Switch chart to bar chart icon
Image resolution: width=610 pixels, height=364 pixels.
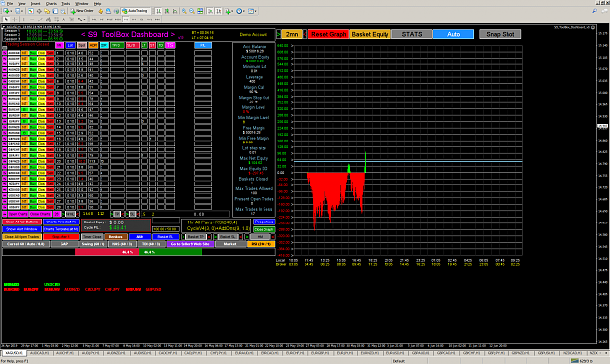[x=158, y=11]
